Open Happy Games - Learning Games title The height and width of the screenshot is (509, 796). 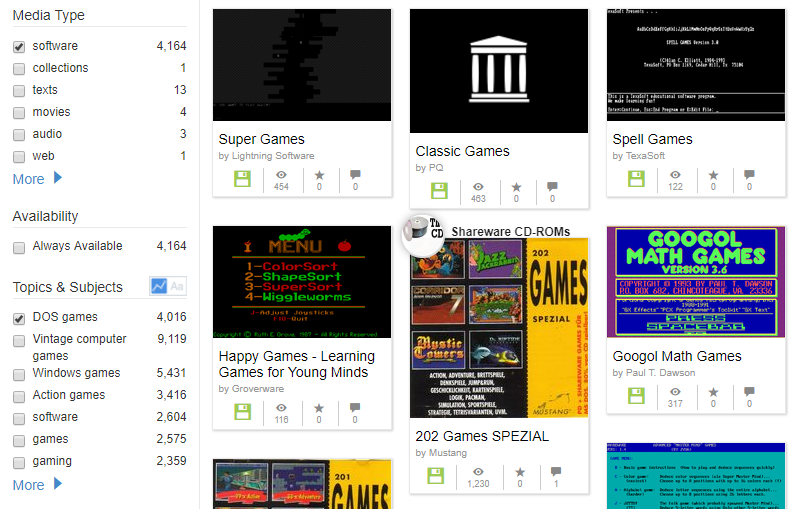(297, 364)
